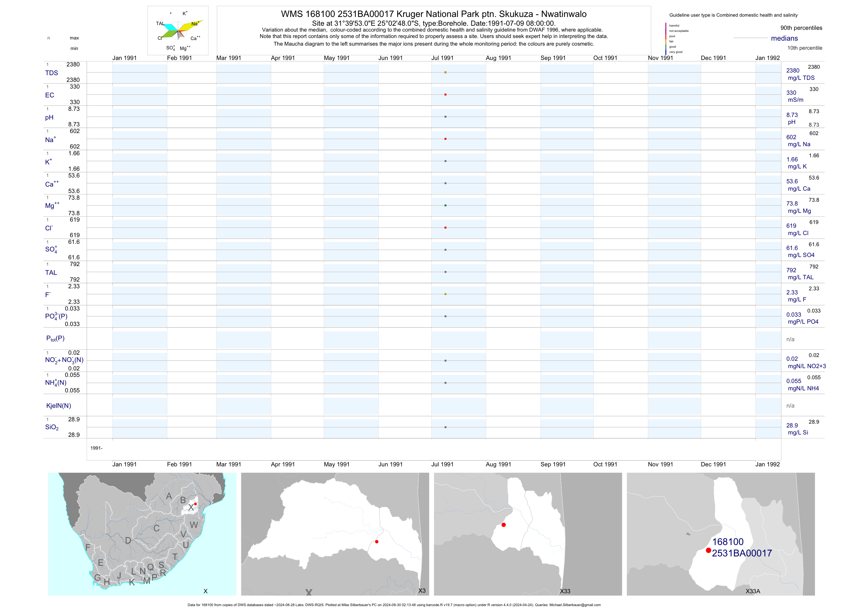Click the SiO2 row label
Screen dimensions: 868x614
(52, 427)
